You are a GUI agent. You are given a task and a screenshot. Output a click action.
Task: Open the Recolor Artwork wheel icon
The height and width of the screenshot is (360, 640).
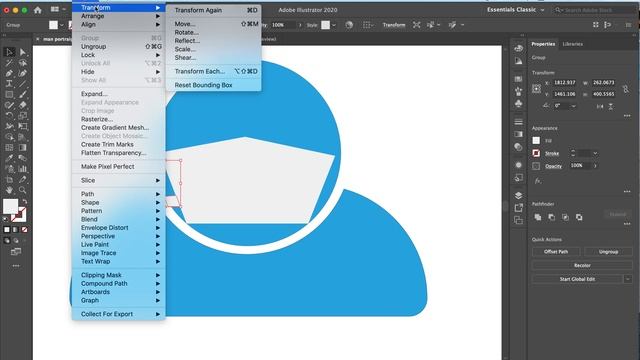click(349, 25)
